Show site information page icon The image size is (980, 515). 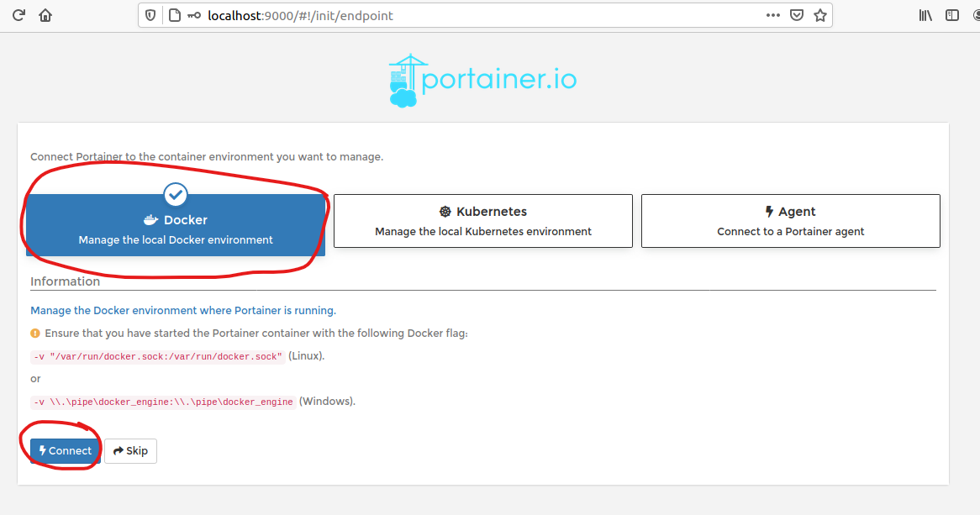[x=175, y=16]
